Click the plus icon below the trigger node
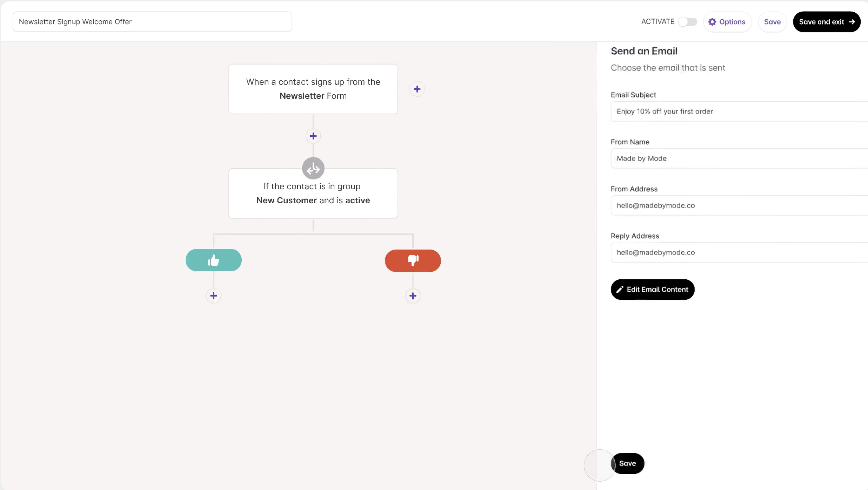The height and width of the screenshot is (490, 868). [x=313, y=136]
